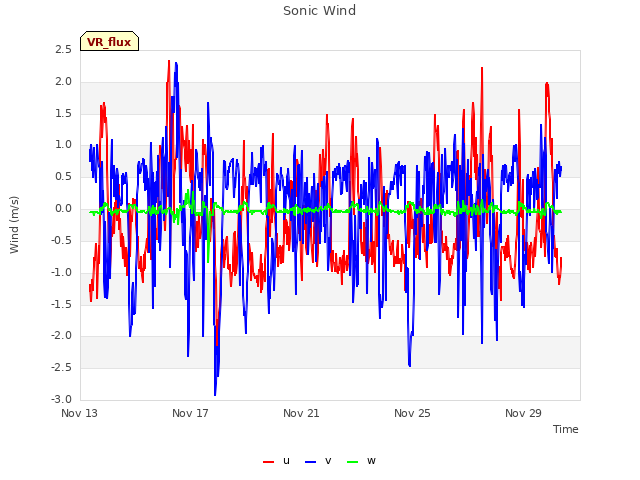This screenshot has width=640, height=480.
Task: Click the -1.0 y-axis tick label
Action: [61, 272]
